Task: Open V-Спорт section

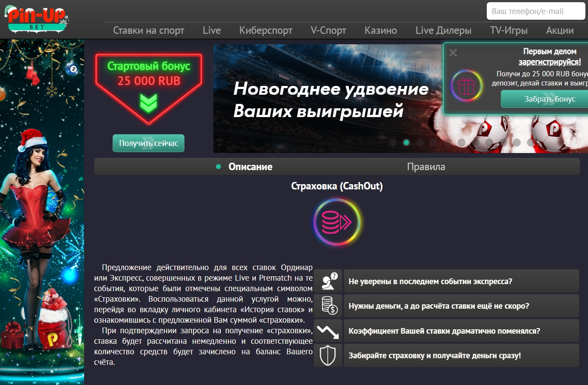Action: [328, 31]
